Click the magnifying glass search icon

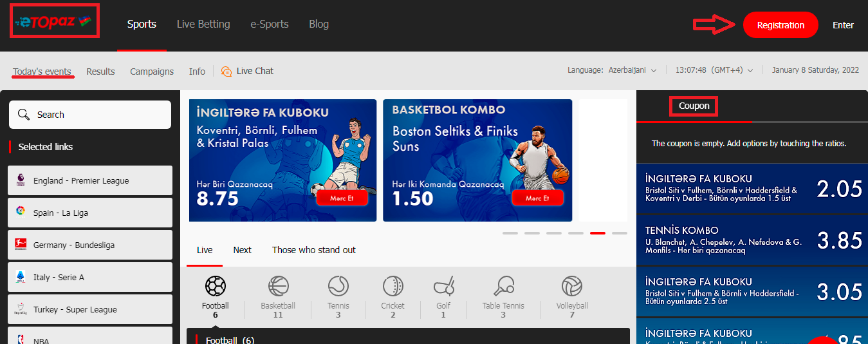[x=24, y=115]
